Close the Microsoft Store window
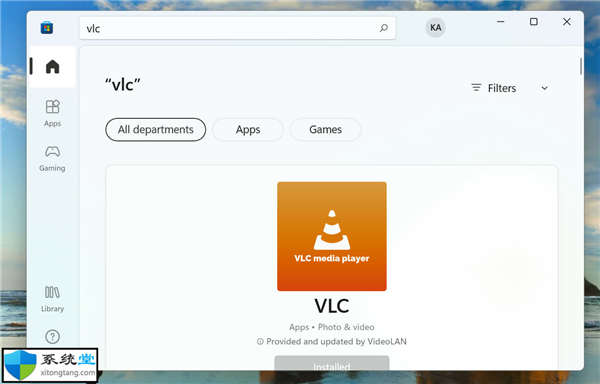The width and height of the screenshot is (600, 384). click(x=567, y=22)
